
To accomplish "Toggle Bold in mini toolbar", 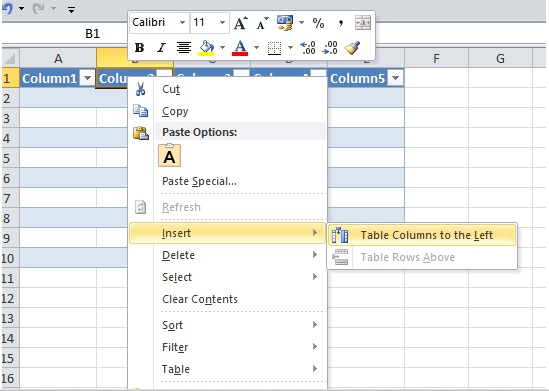I will point(139,47).
